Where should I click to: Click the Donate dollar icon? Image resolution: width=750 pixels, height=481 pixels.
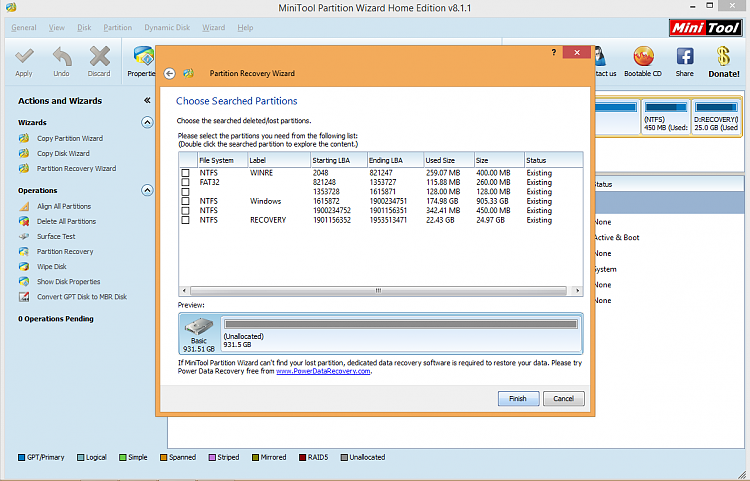pyautogui.click(x=723, y=56)
